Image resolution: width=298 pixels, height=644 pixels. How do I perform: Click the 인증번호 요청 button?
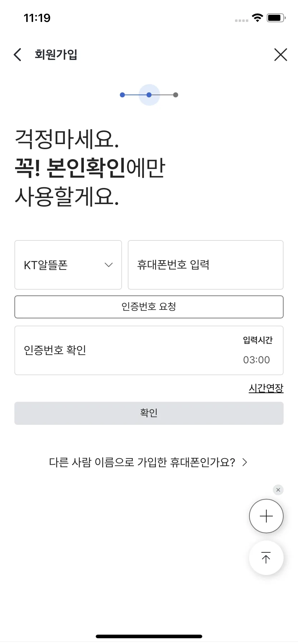coord(149,307)
